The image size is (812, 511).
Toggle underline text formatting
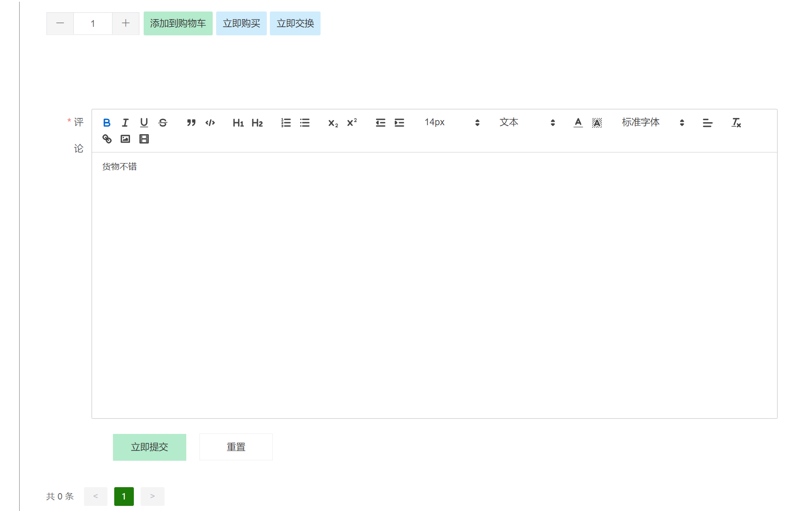click(144, 123)
